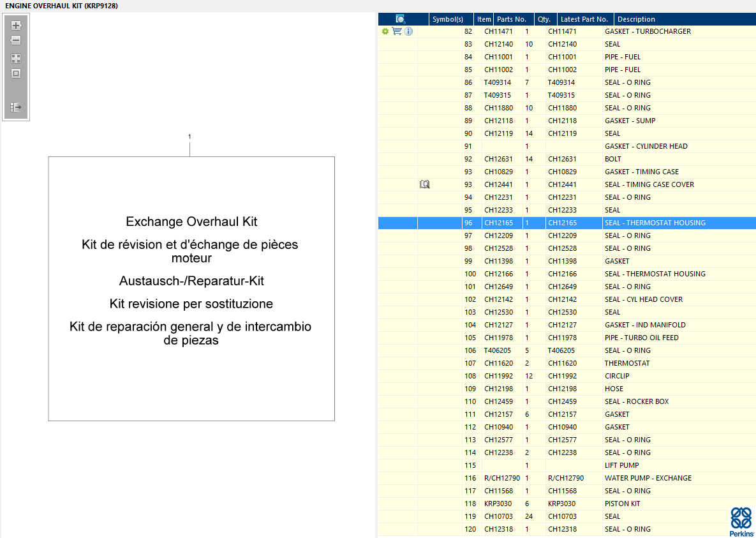
Task: Click the four-square grid view icon
Action: pos(16,59)
